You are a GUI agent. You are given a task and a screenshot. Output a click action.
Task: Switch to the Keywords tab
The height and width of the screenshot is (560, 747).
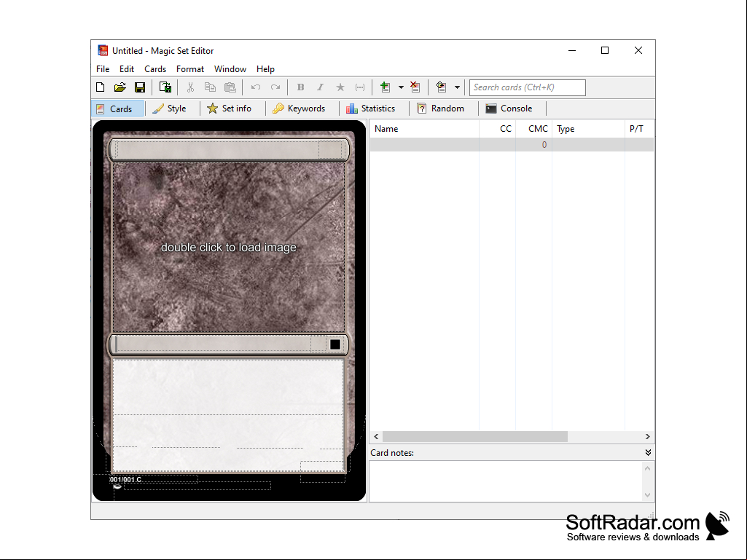tap(300, 109)
